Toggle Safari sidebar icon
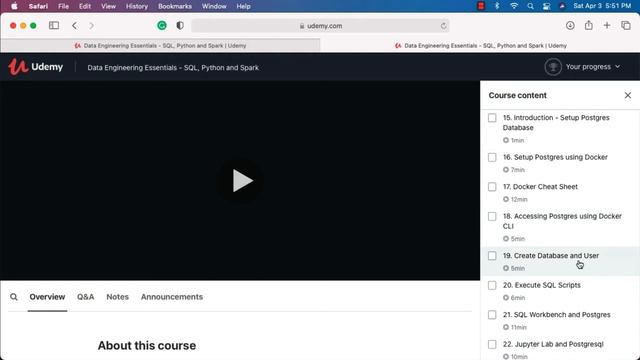Viewport: 640px width, 360px height. [54, 25]
